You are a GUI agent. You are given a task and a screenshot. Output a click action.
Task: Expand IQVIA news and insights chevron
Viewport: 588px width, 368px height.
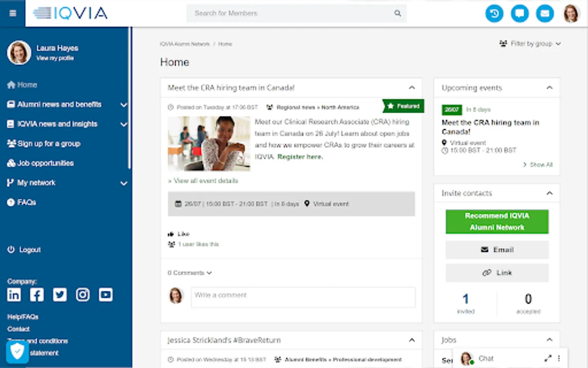pos(124,124)
